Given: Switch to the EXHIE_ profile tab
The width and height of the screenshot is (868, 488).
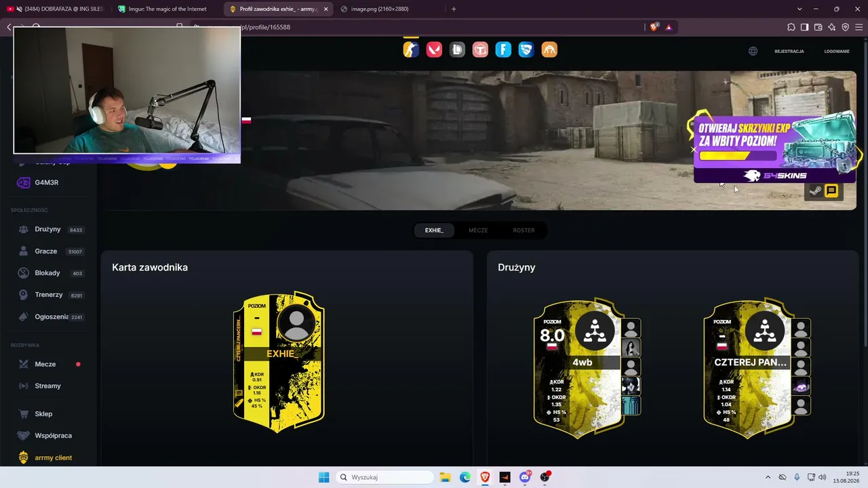Looking at the screenshot, I should (x=434, y=230).
